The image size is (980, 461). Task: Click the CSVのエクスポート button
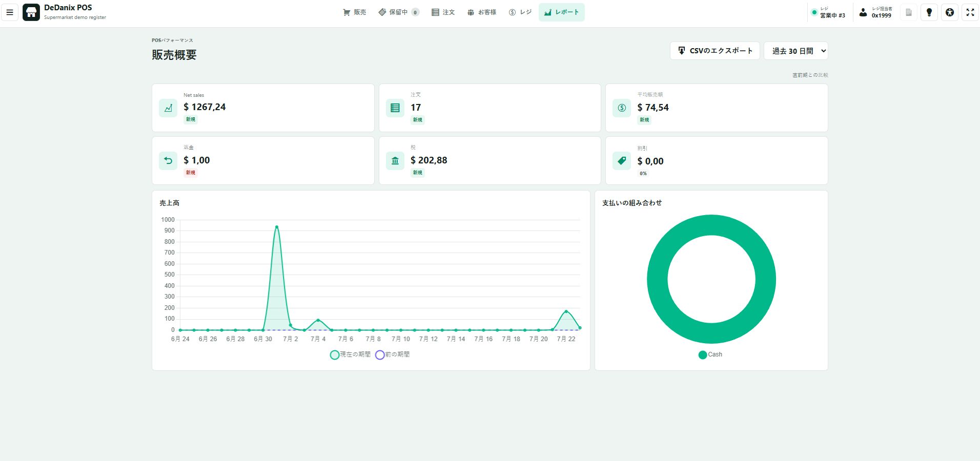tap(715, 51)
